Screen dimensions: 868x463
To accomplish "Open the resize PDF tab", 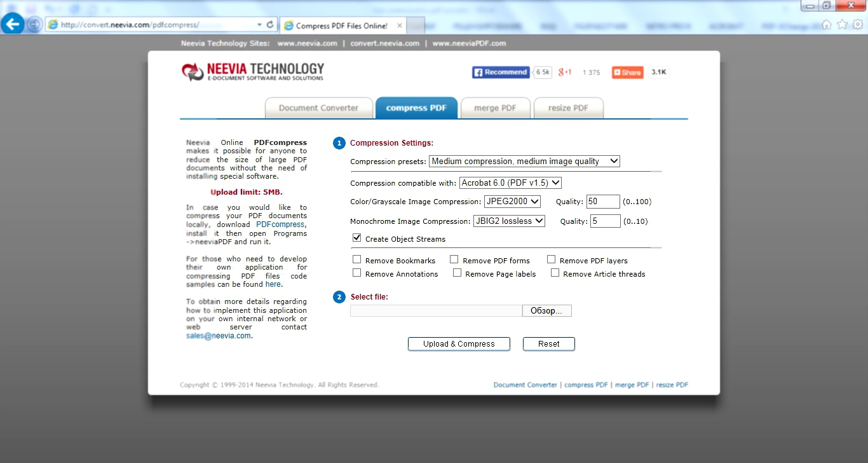I will pyautogui.click(x=568, y=107).
